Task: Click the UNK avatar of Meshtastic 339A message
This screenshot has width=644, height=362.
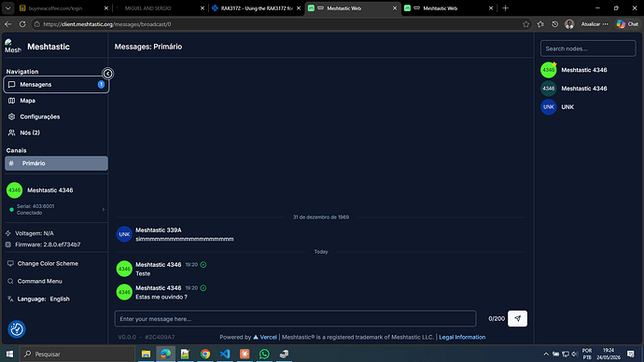Action: pos(124,234)
